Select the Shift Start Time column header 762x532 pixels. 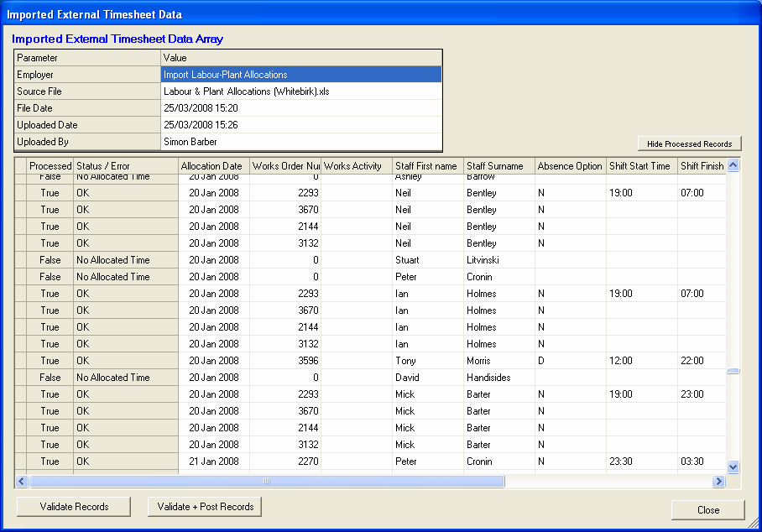coord(640,166)
